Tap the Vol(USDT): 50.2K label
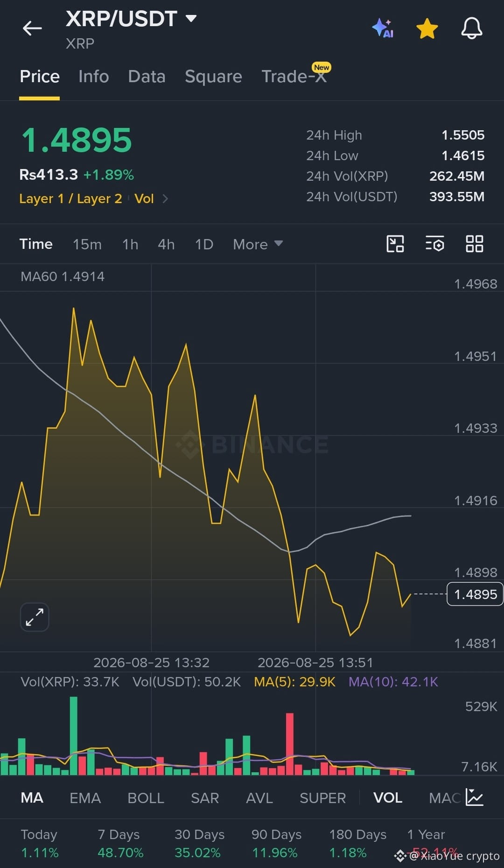This screenshot has width=504, height=868. tap(187, 682)
